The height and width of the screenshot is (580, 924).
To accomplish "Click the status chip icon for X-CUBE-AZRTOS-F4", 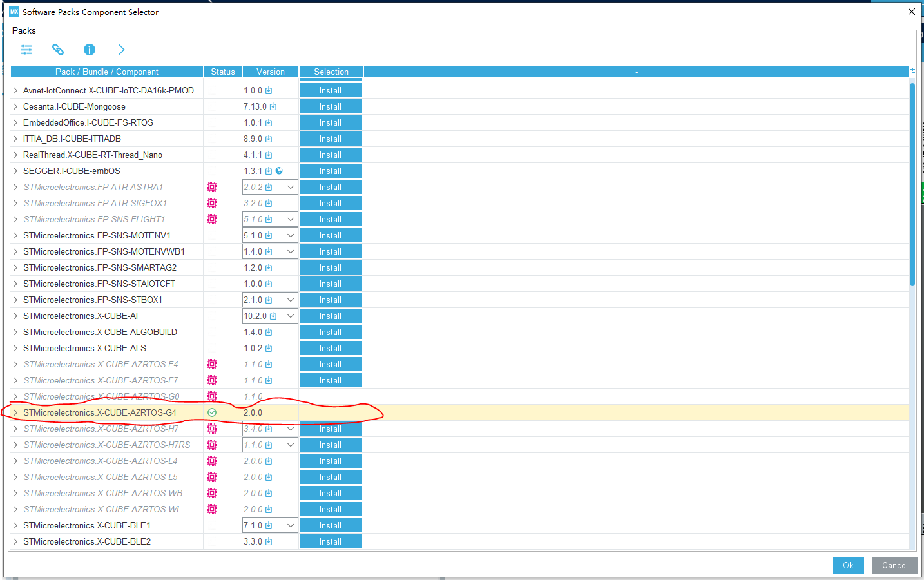I will pos(212,364).
